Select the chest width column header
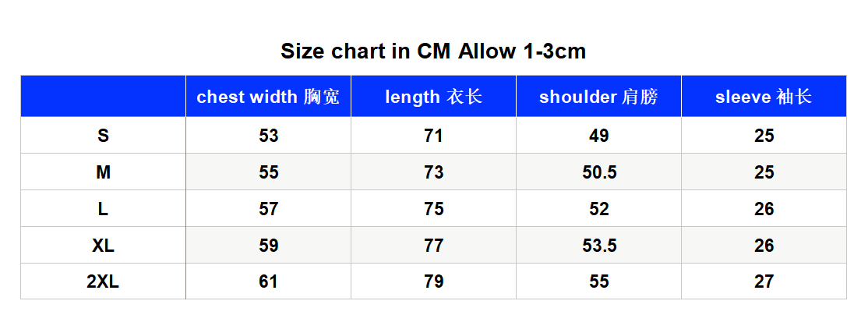868x315 pixels. point(269,97)
